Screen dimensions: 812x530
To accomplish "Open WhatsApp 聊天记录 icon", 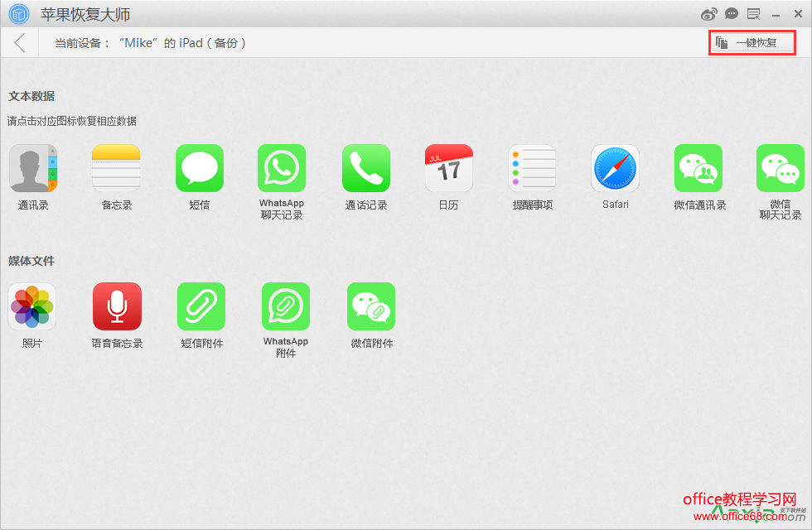I will [282, 168].
